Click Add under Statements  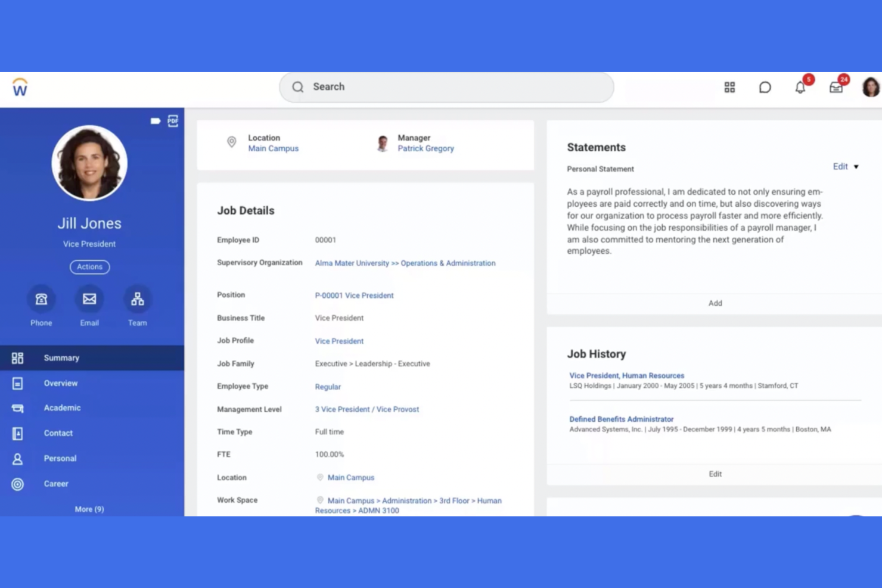[x=715, y=303]
